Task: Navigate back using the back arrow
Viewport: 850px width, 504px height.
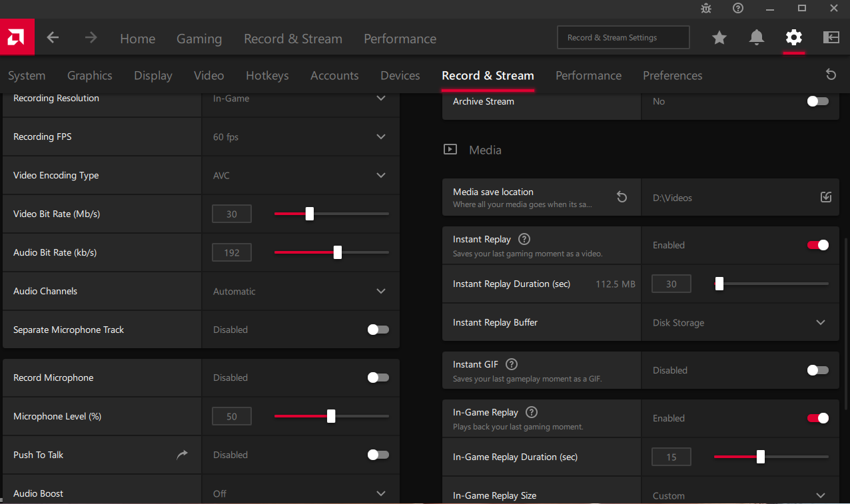Action: coord(53,38)
